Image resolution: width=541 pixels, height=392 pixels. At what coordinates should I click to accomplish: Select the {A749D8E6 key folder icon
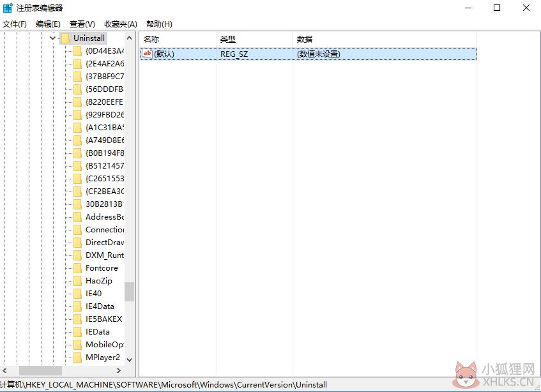click(78, 140)
